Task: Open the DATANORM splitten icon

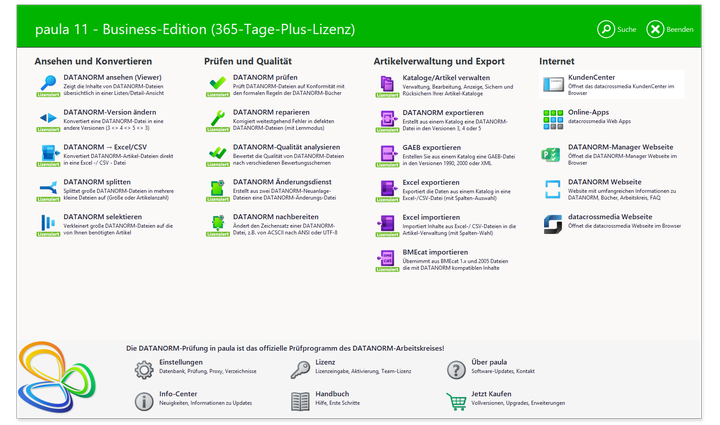Action: [48, 188]
